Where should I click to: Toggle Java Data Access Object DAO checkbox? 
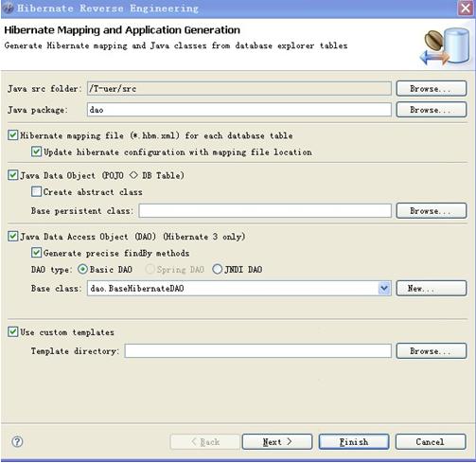tap(12, 236)
